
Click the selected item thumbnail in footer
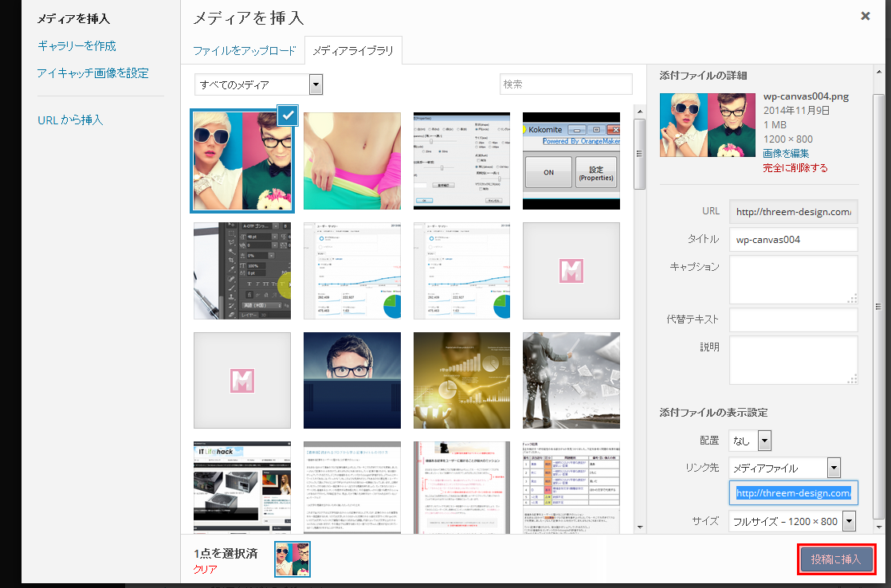pos(292,559)
